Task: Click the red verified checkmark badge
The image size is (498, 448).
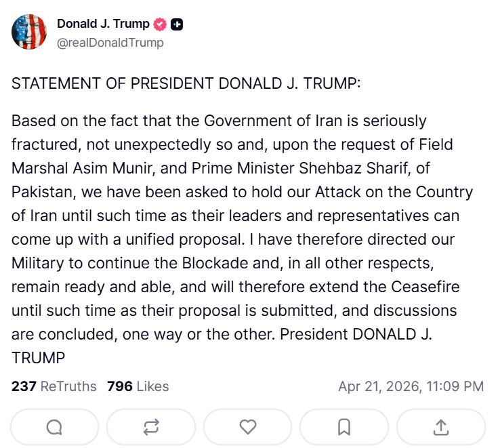Action: pos(161,24)
